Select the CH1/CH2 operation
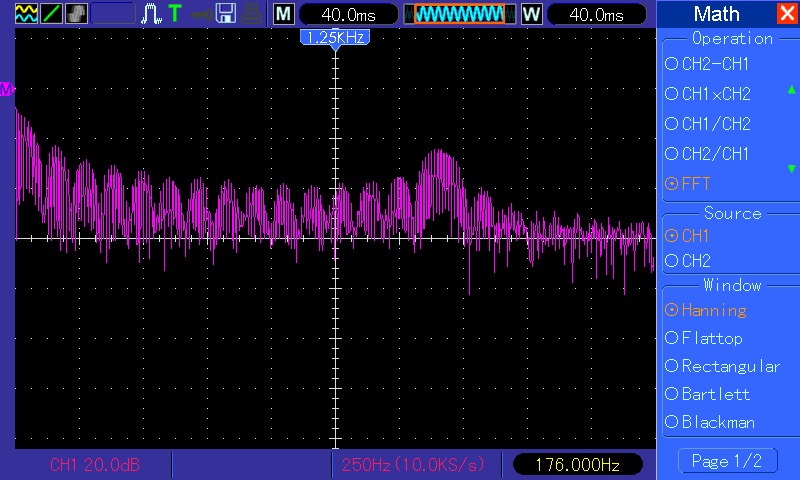Image resolution: width=800 pixels, height=480 pixels. coord(708,124)
